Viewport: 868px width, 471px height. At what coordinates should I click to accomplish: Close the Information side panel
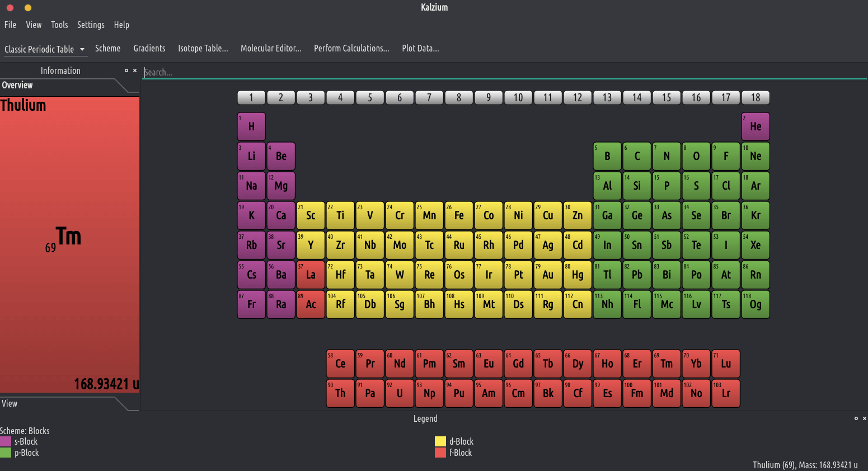(x=135, y=70)
